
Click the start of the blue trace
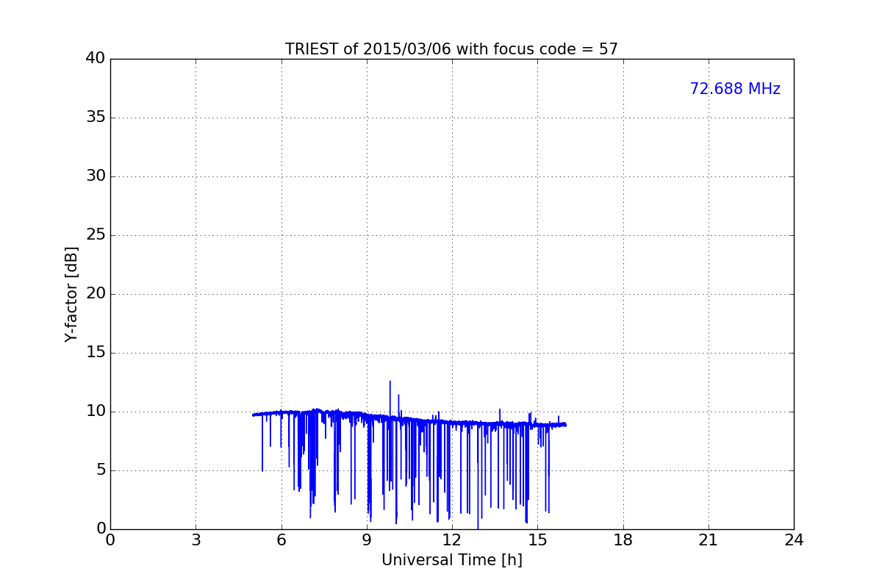[253, 415]
